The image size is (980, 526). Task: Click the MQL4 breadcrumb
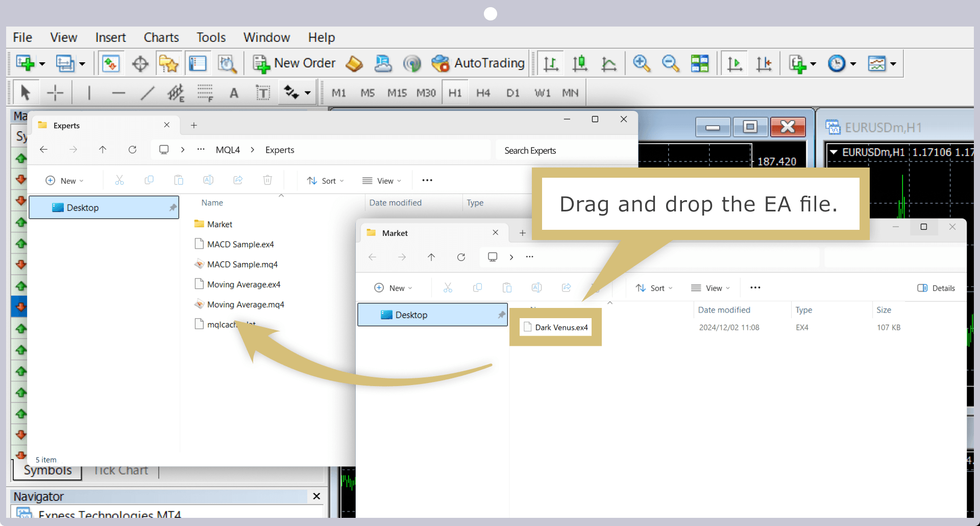click(228, 150)
